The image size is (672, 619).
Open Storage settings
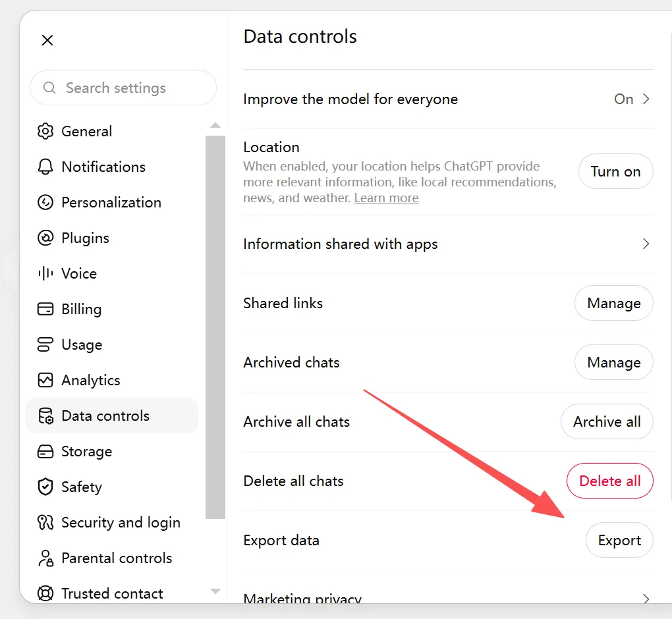[x=112, y=452]
